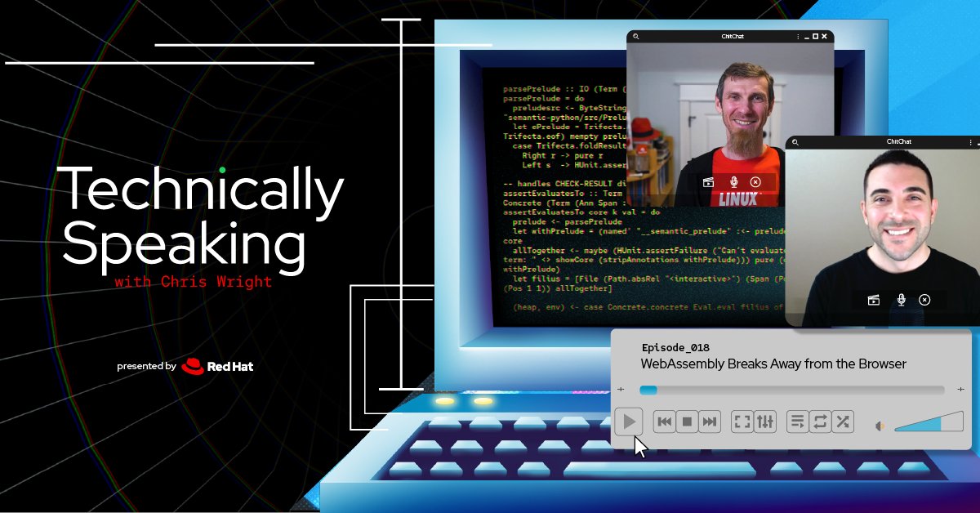Screen dimensions: 980x513
Task: Click the code line 'parsePrelude = do'
Action: point(544,98)
